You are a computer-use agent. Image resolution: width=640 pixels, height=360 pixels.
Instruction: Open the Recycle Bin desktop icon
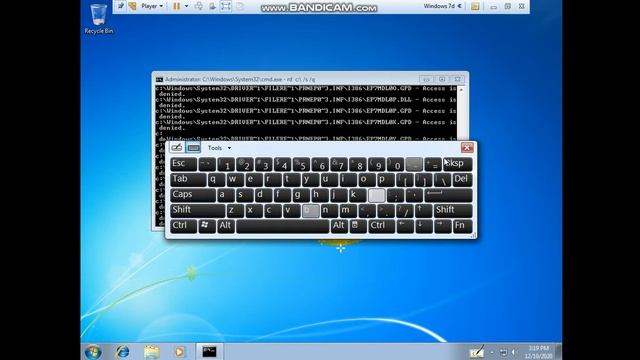tap(99, 18)
